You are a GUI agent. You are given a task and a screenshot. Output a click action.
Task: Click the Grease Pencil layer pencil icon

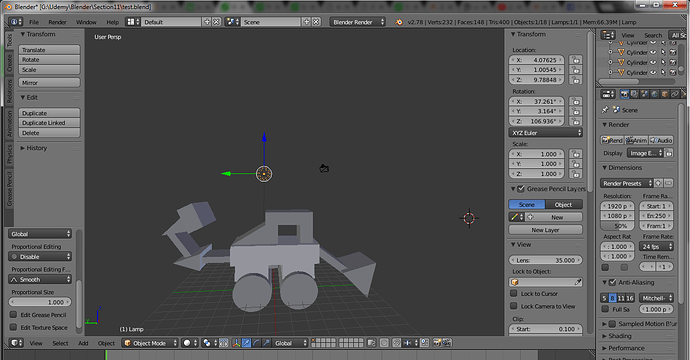[515, 217]
